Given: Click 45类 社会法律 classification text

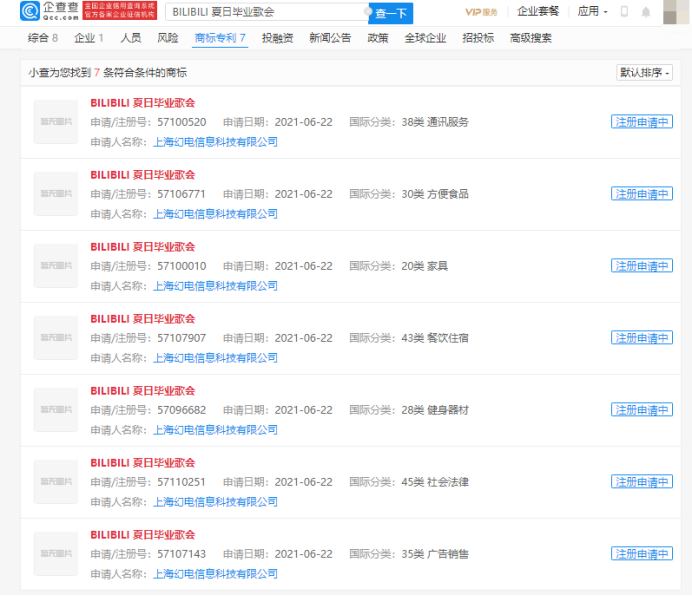Looking at the screenshot, I should tap(435, 482).
